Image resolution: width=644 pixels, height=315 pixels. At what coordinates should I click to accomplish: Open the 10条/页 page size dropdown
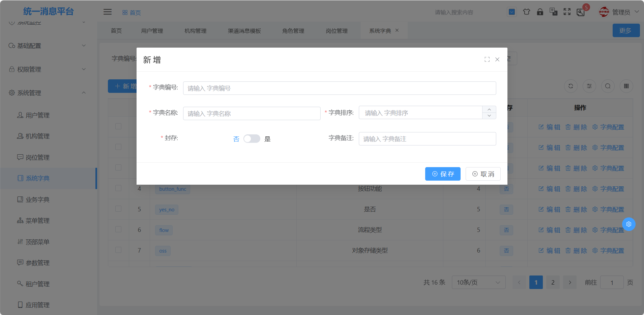(x=478, y=282)
